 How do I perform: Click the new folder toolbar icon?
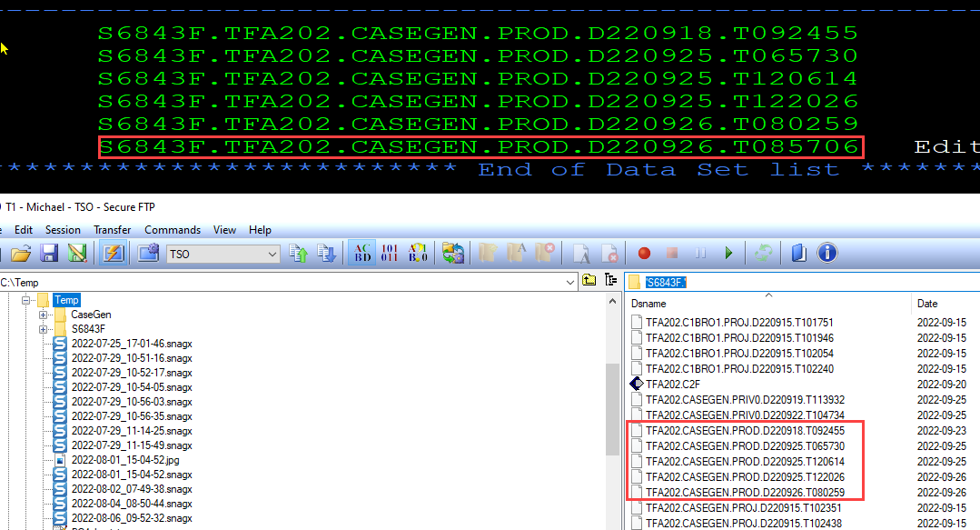488,254
